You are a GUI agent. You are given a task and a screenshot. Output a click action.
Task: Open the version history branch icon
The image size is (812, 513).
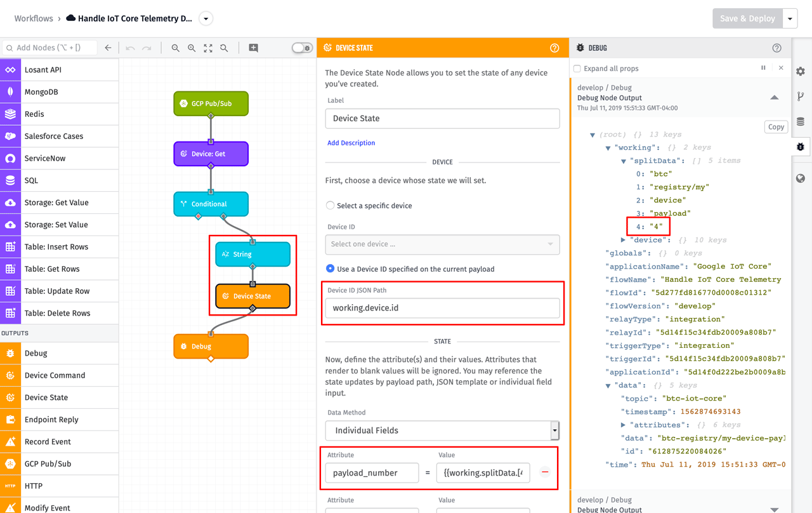[800, 96]
